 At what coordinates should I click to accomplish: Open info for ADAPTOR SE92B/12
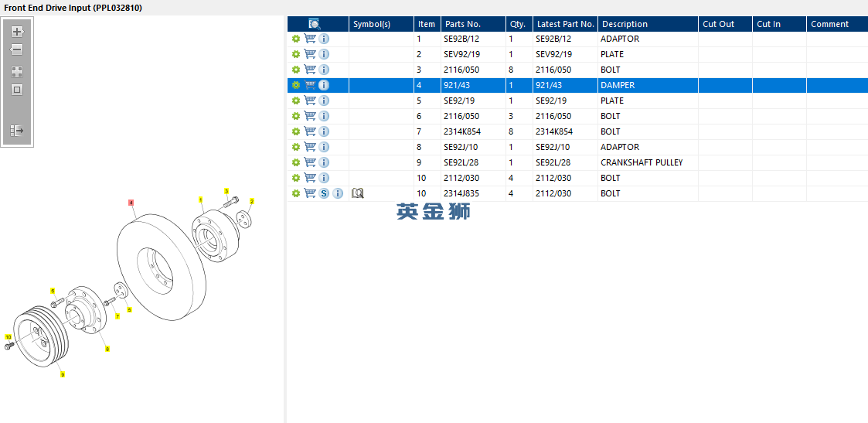(324, 39)
